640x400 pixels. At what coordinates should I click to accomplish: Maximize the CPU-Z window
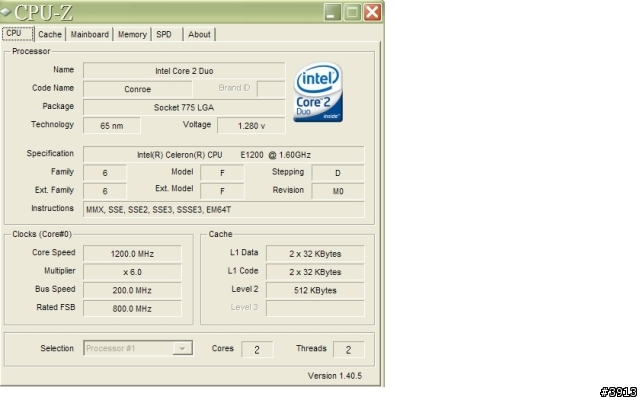pyautogui.click(x=352, y=12)
